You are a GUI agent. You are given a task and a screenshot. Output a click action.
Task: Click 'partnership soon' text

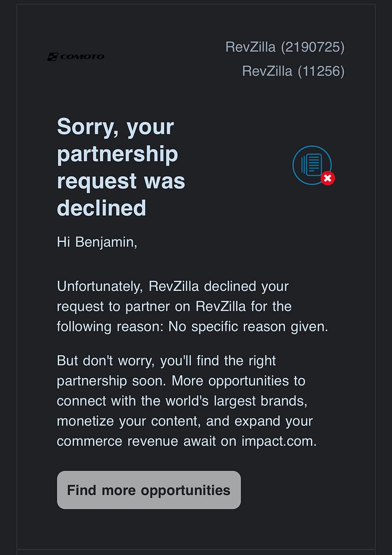(x=111, y=381)
